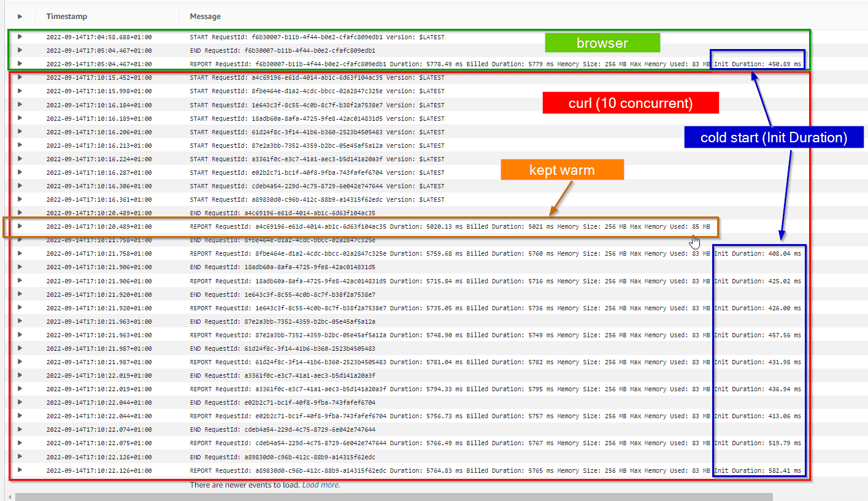This screenshot has width=868, height=501.
Task: Select the END e02b2c71 message text
Action: [x=282, y=403]
